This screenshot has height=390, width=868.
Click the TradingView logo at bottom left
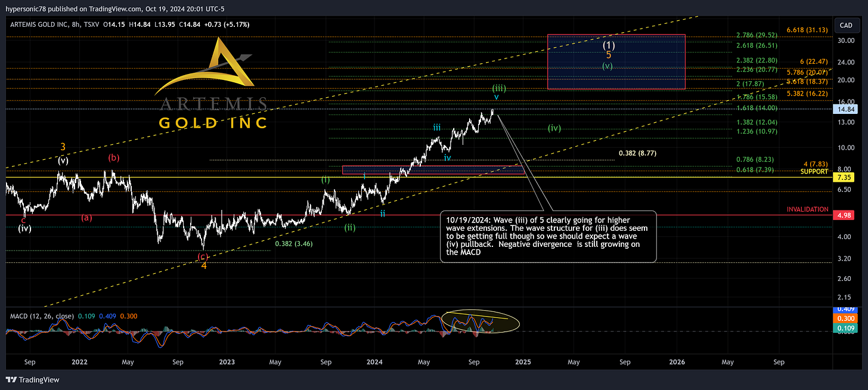(32, 380)
